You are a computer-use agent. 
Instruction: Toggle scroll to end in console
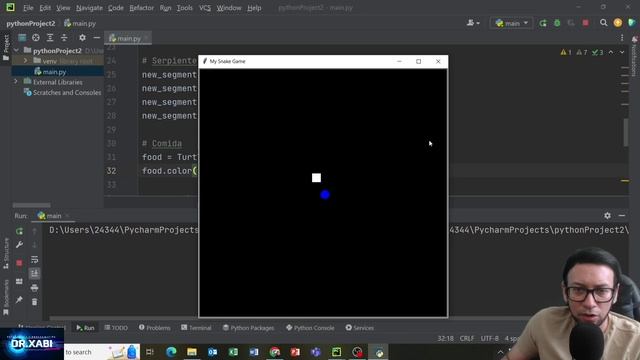35,273
